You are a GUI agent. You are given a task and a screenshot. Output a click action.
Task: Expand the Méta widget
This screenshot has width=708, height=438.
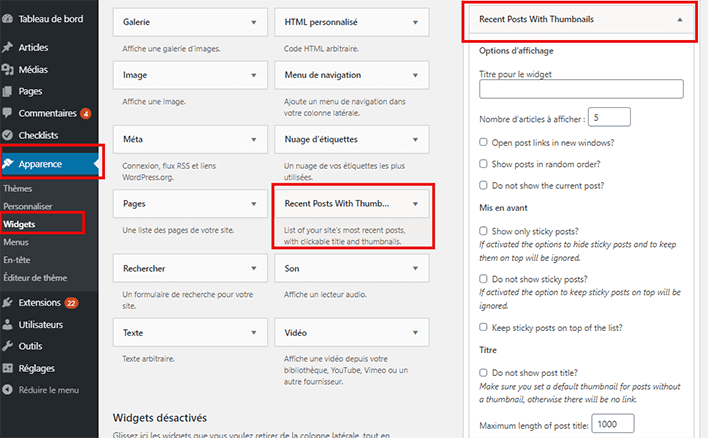click(254, 140)
